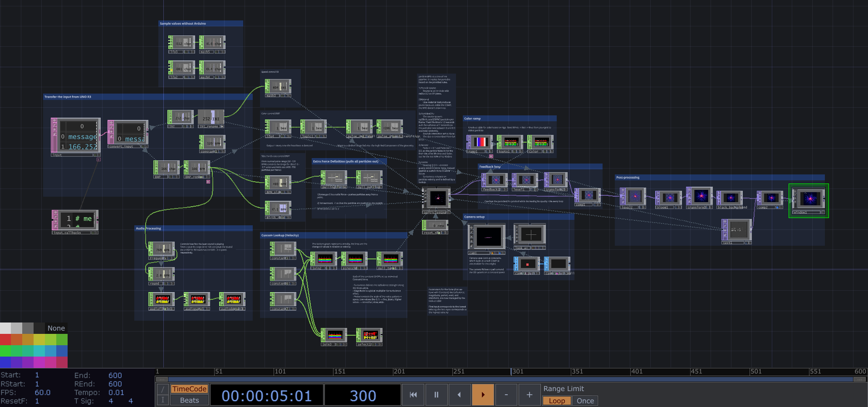Step back one frame with minus button
Screen dimensions: 868x407
point(506,395)
